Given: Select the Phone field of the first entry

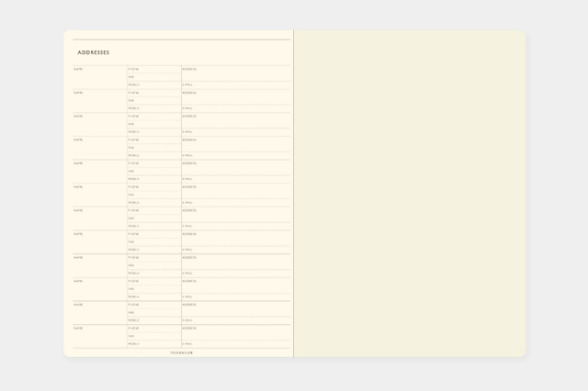Looking at the screenshot, I should coord(153,69).
